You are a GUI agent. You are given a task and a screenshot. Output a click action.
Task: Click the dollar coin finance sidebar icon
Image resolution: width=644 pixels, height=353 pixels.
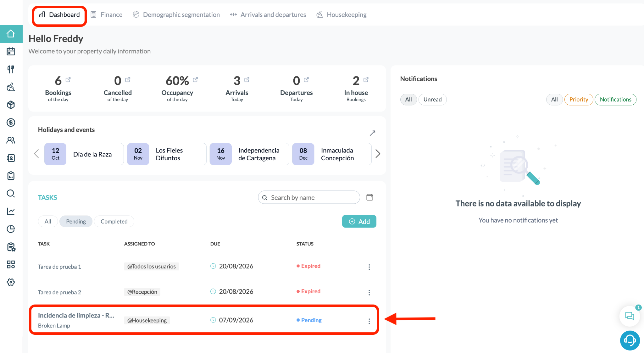pyautogui.click(x=11, y=123)
